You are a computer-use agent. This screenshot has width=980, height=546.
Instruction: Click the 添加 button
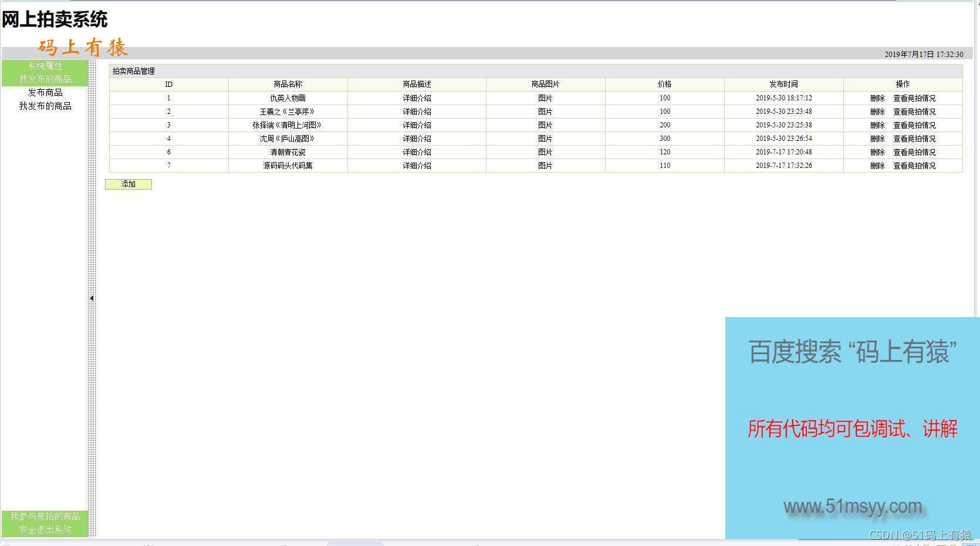tap(129, 184)
